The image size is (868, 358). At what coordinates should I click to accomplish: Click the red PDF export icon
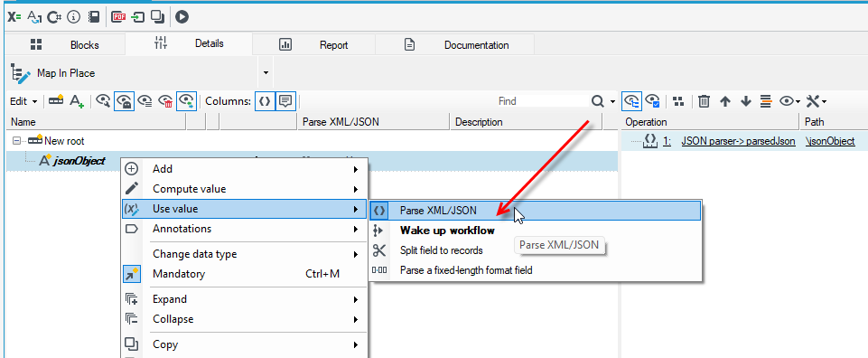pyautogui.click(x=118, y=17)
